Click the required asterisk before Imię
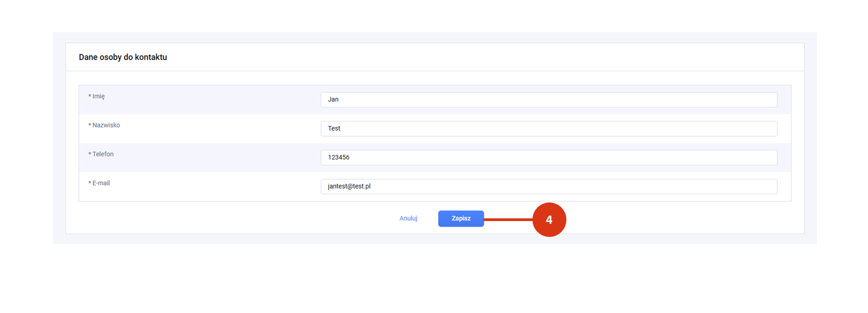 tap(90, 96)
